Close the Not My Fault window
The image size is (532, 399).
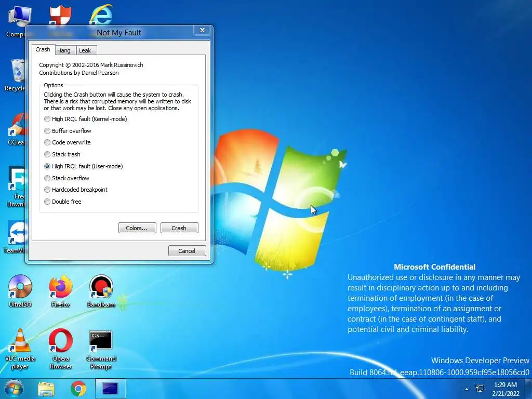click(x=202, y=31)
